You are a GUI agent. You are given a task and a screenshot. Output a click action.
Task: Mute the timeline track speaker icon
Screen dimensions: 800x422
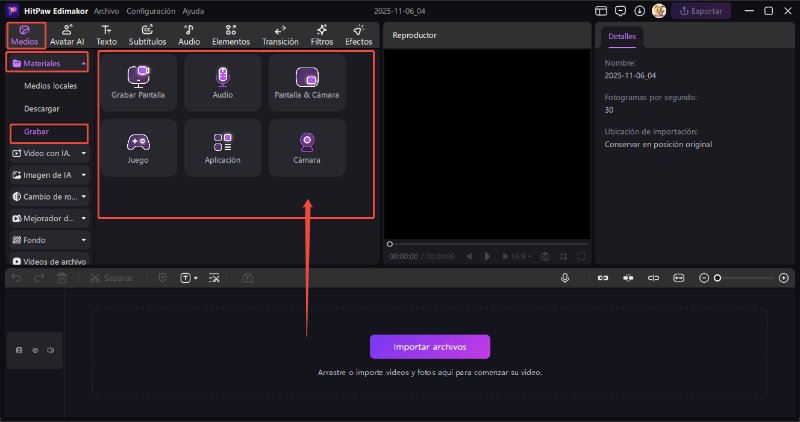pyautogui.click(x=50, y=350)
